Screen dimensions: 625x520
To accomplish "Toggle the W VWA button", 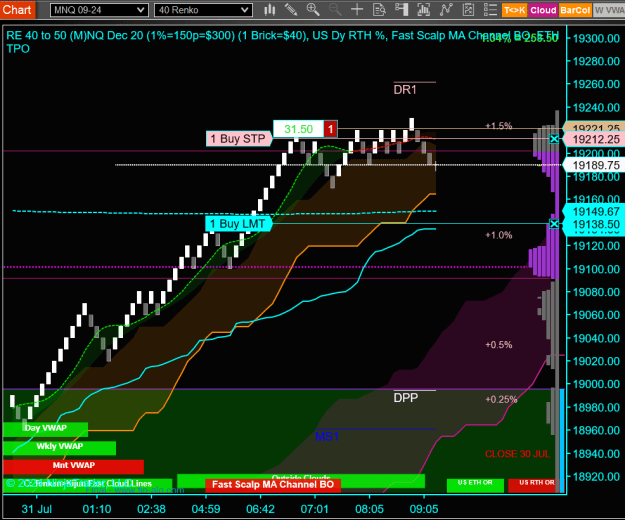I will tap(609, 10).
